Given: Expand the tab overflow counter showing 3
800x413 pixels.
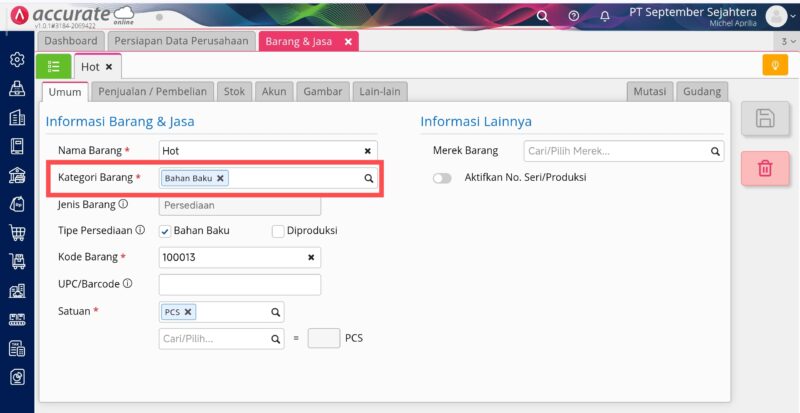Looking at the screenshot, I should click(788, 41).
